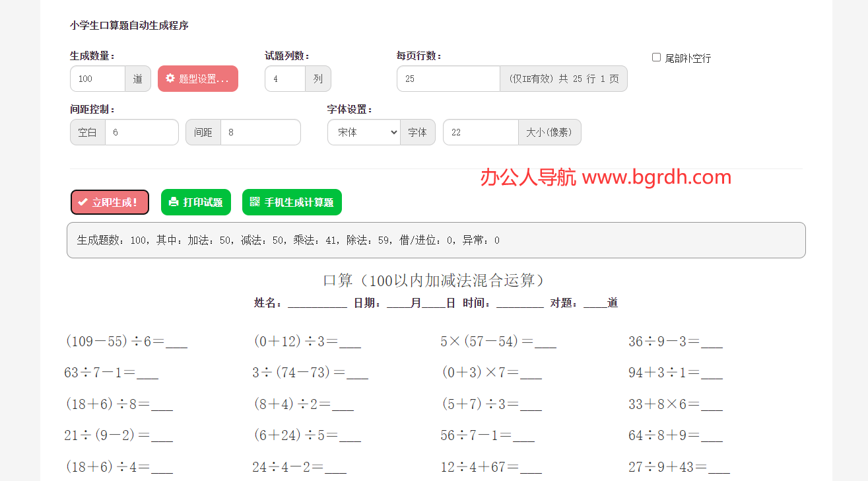Click the checkmark icon inside 立即生成 button
The width and height of the screenshot is (868, 481).
pyautogui.click(x=83, y=202)
